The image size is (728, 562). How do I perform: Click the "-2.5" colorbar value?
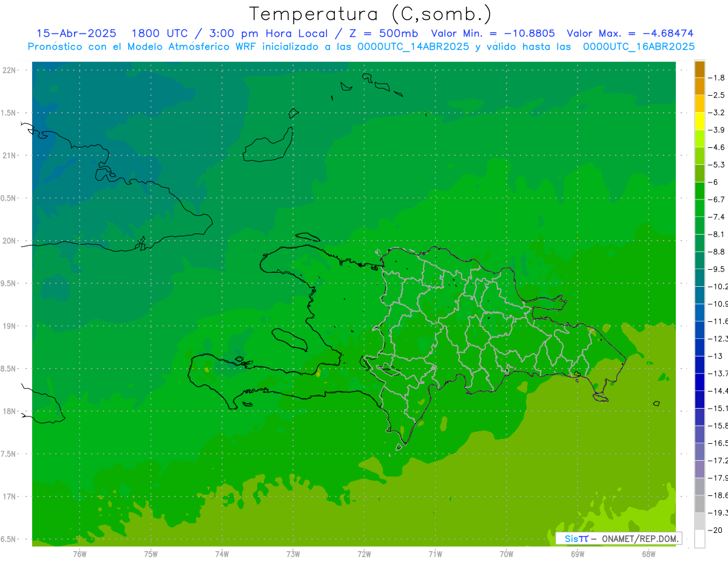[x=716, y=95]
